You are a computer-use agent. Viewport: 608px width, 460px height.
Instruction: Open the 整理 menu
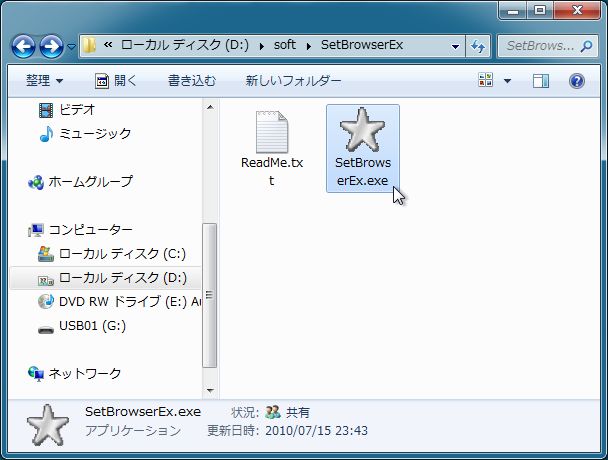click(x=44, y=81)
